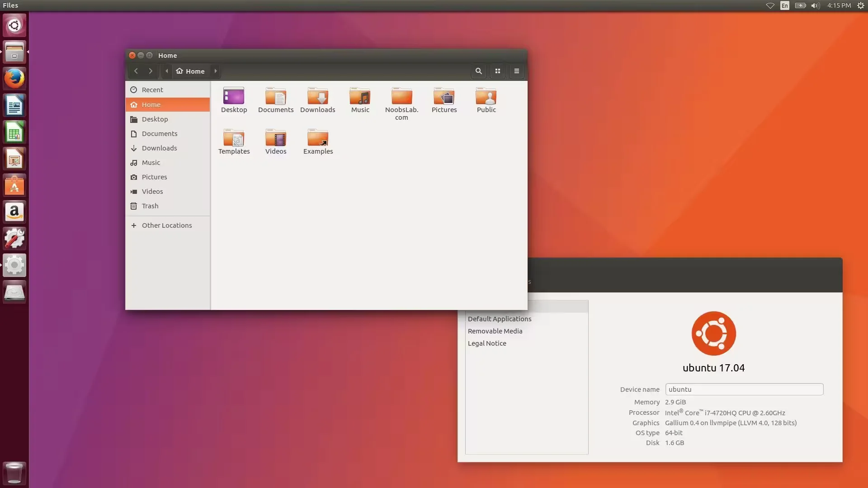Open the Examples shortcut folder

(318, 141)
